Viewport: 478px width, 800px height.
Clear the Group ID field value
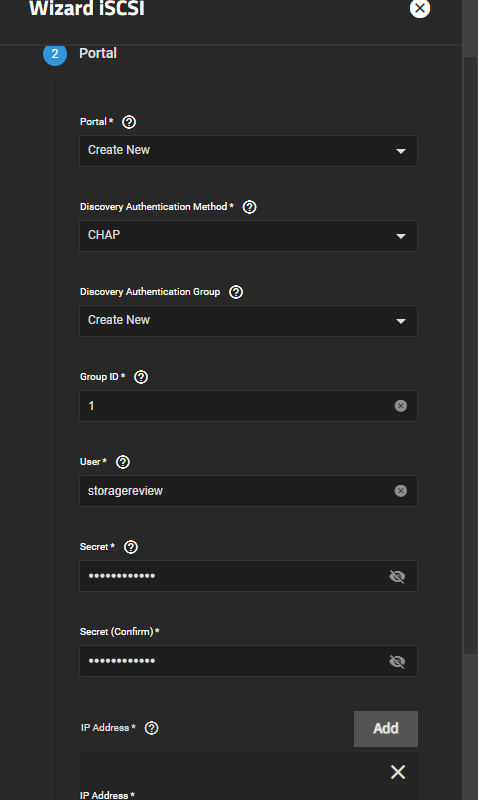pyautogui.click(x=400, y=406)
